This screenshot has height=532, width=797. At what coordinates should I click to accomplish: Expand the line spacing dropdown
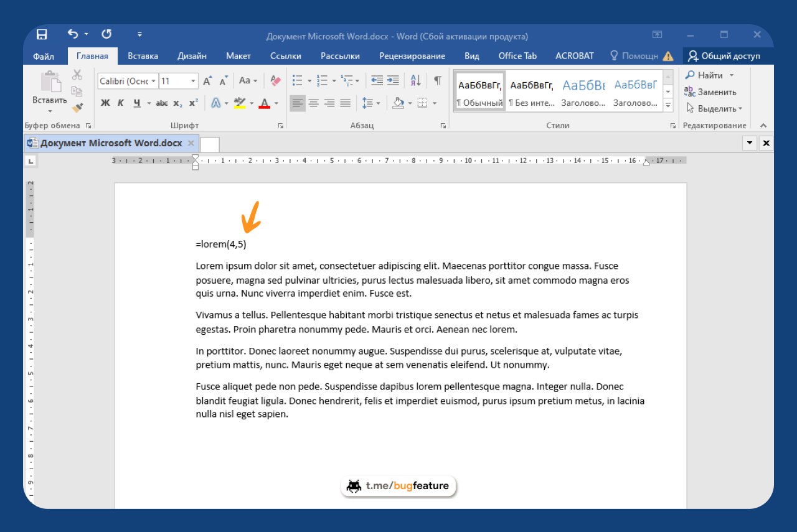point(378,103)
